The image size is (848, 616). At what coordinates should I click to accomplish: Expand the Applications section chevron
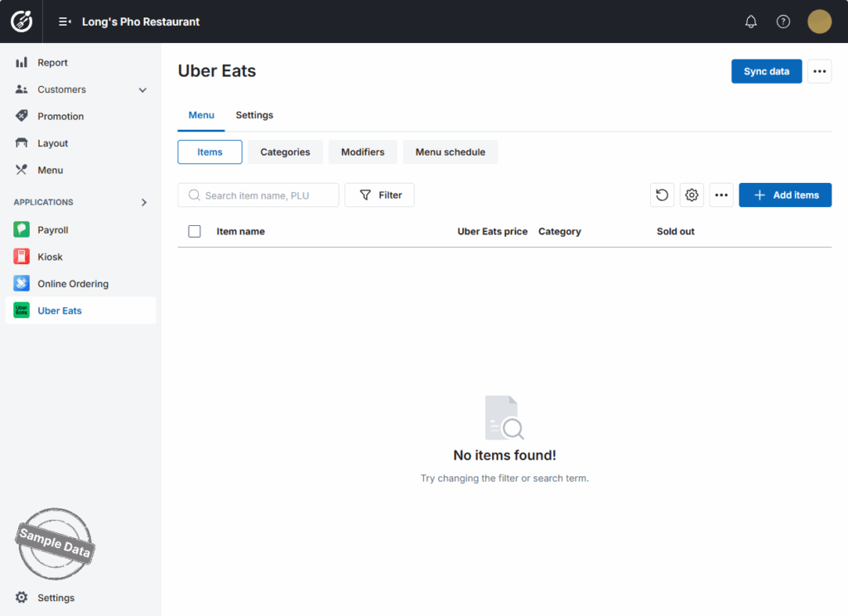coord(143,202)
